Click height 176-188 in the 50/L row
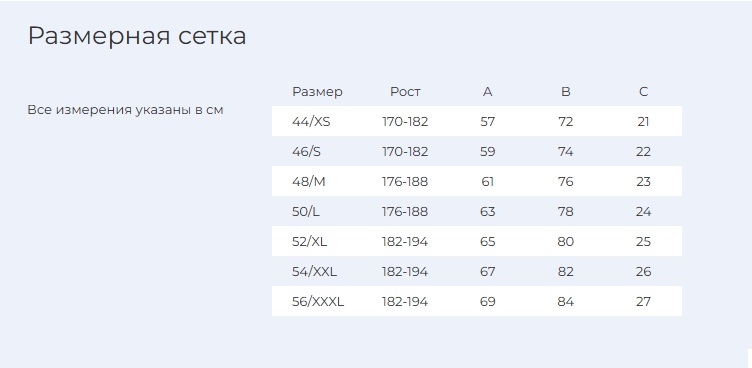 pos(405,212)
